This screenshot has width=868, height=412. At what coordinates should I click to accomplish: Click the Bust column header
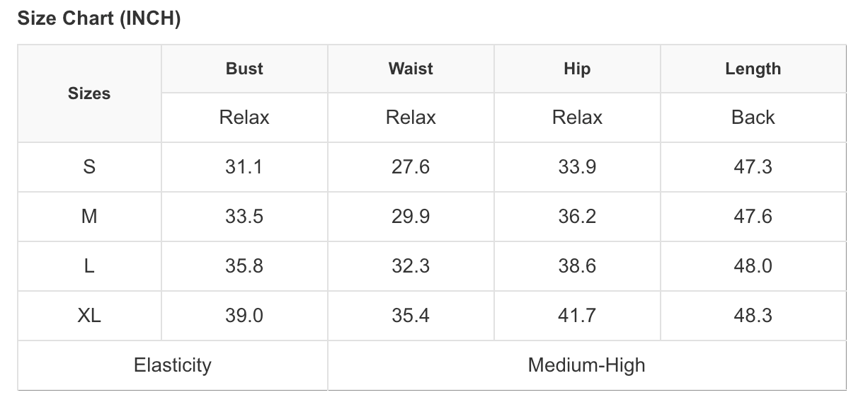point(244,69)
